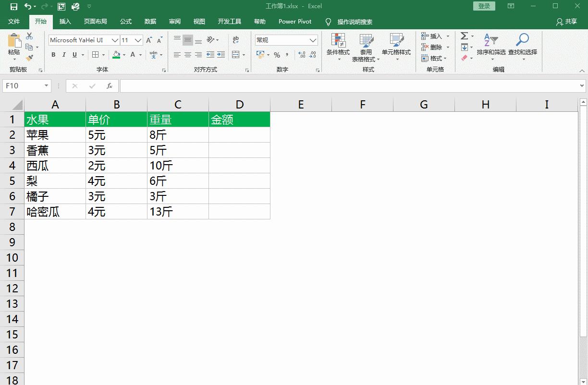588x385 pixels.
Task: Click 共享 to share the workbook
Action: (x=567, y=21)
